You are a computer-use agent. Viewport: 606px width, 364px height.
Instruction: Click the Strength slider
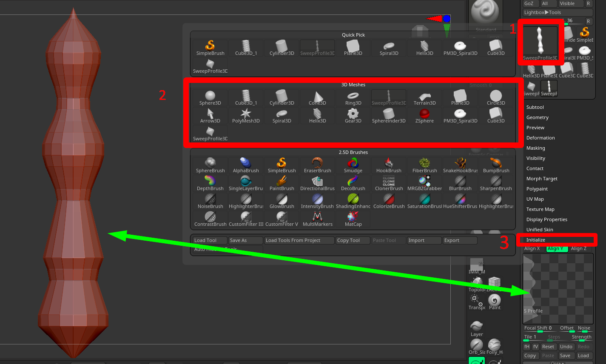(581, 337)
